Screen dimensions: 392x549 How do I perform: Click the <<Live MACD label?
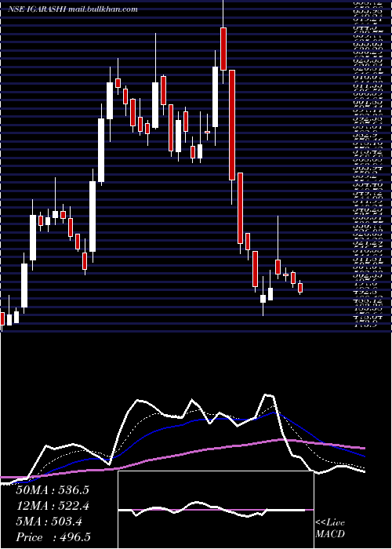(330, 528)
